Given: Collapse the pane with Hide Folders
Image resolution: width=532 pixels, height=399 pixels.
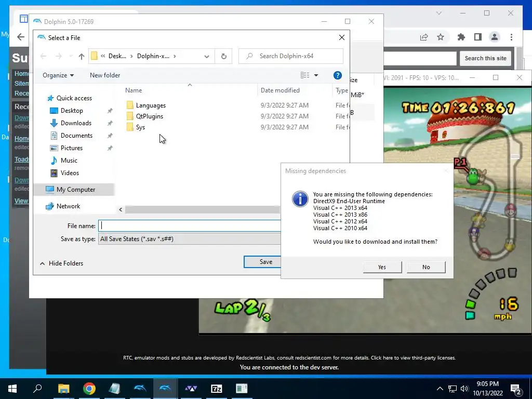Looking at the screenshot, I should (61, 263).
